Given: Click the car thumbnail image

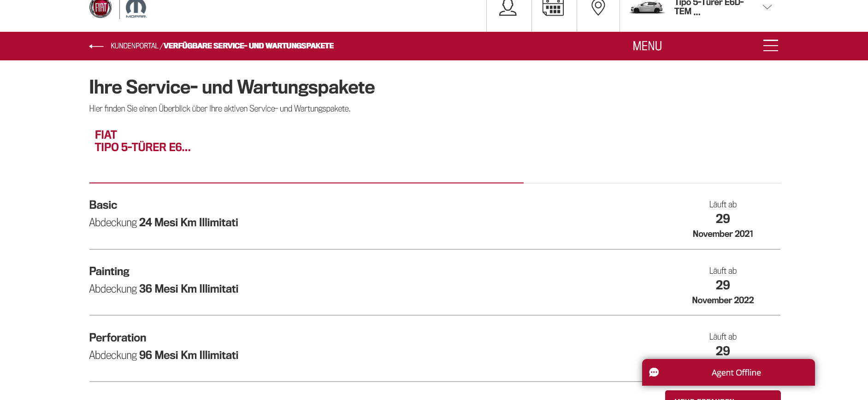Looking at the screenshot, I should [647, 8].
